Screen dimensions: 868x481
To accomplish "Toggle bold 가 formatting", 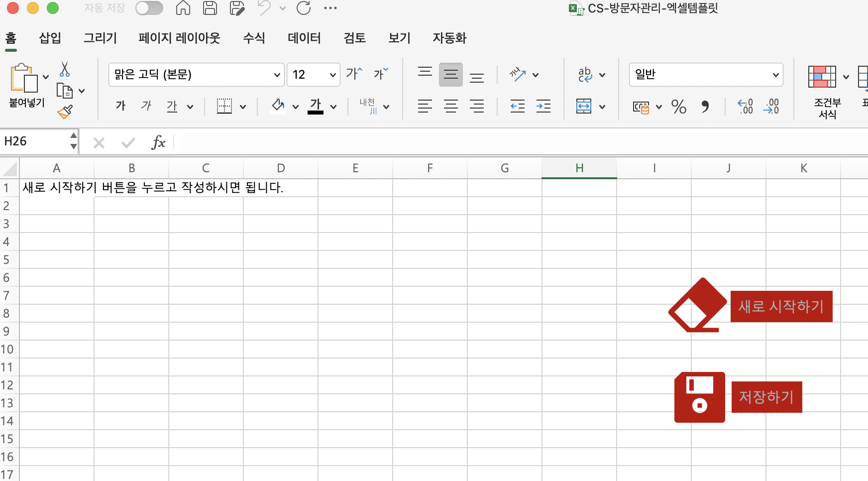I will (x=120, y=106).
